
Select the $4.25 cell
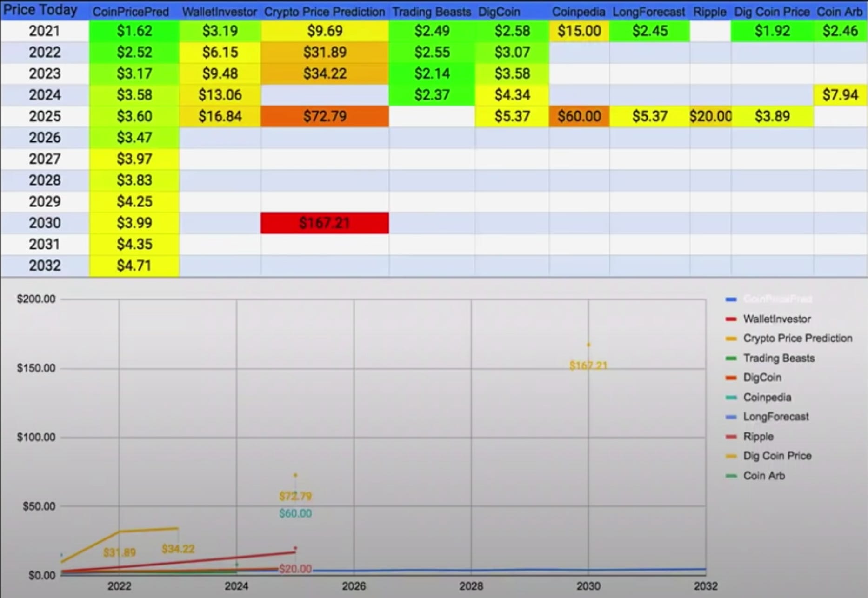(134, 202)
